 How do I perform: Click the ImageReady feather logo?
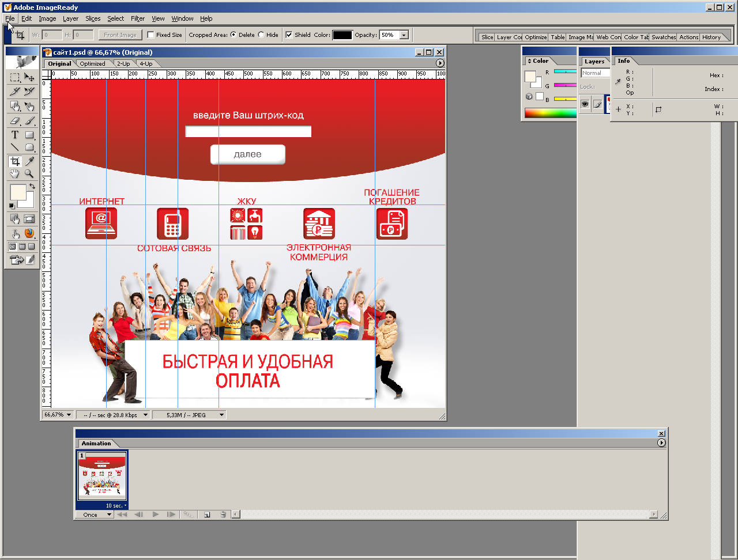(x=22, y=62)
